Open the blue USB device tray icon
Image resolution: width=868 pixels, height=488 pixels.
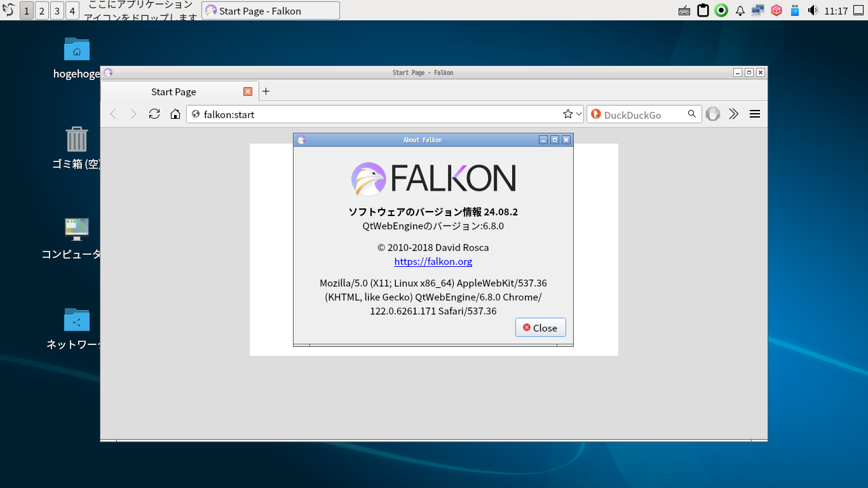(794, 10)
